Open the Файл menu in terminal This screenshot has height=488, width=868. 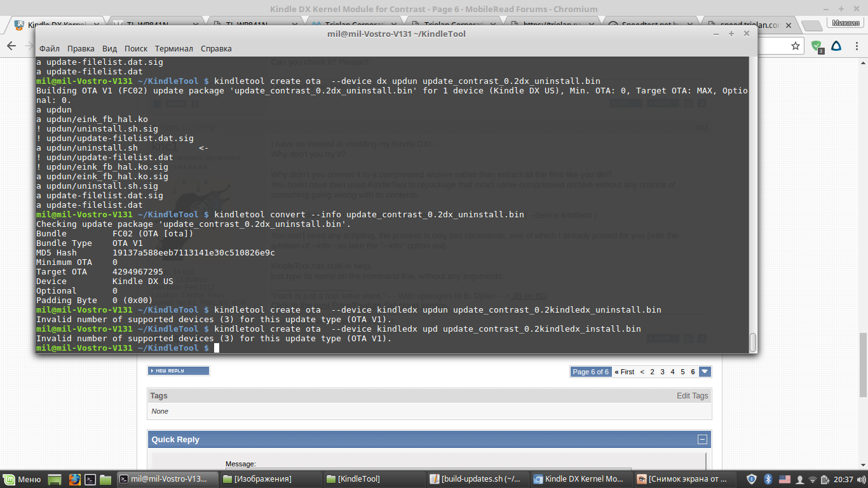coord(49,48)
